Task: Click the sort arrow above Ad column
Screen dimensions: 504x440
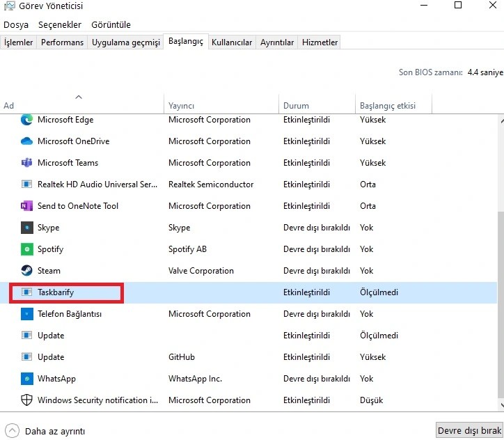Action: [79, 97]
